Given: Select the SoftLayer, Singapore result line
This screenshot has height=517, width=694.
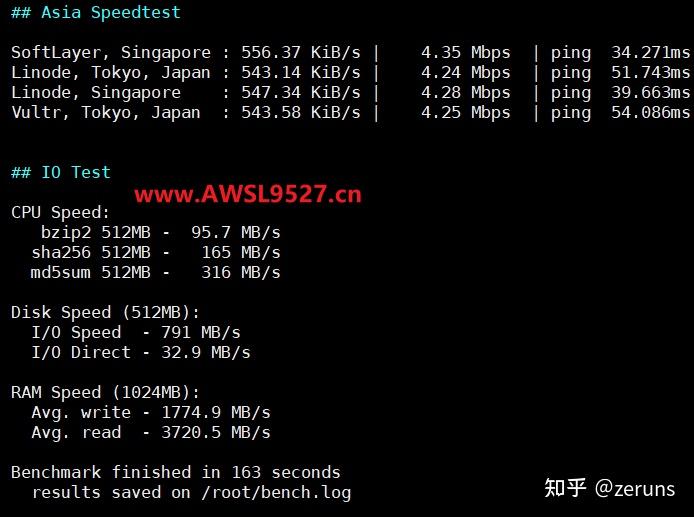Looking at the screenshot, I should [350, 52].
